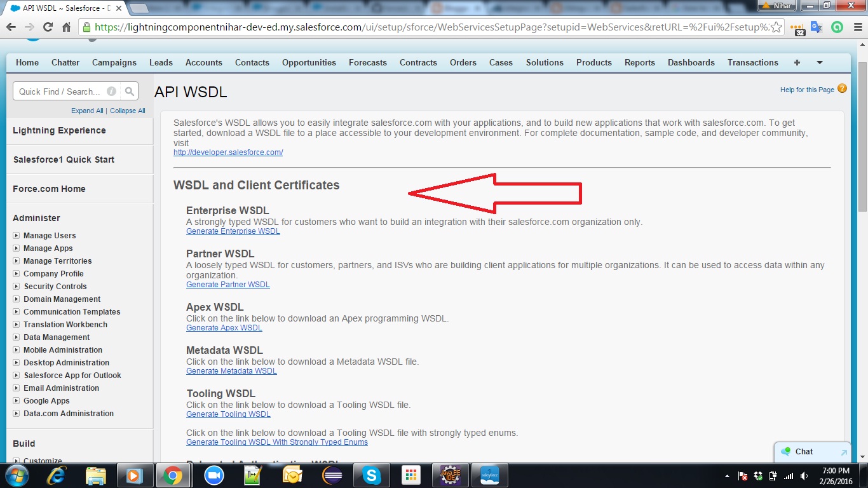Open the Chrome menu hamburger icon
868x488 pixels.
(857, 27)
